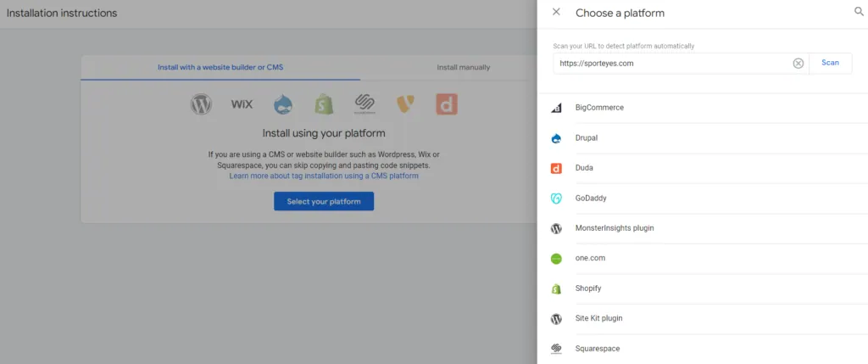Click the Typo3 orange logo icon
The image size is (868, 364).
405,104
